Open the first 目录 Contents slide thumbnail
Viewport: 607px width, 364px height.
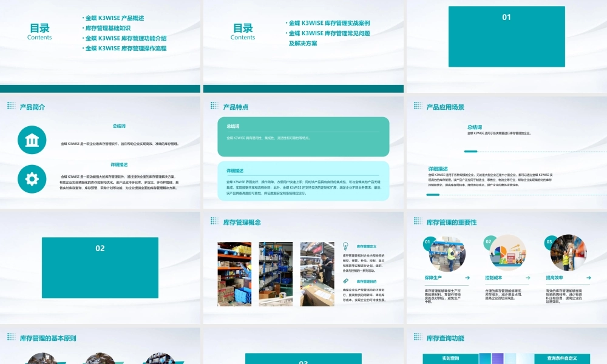point(100,46)
